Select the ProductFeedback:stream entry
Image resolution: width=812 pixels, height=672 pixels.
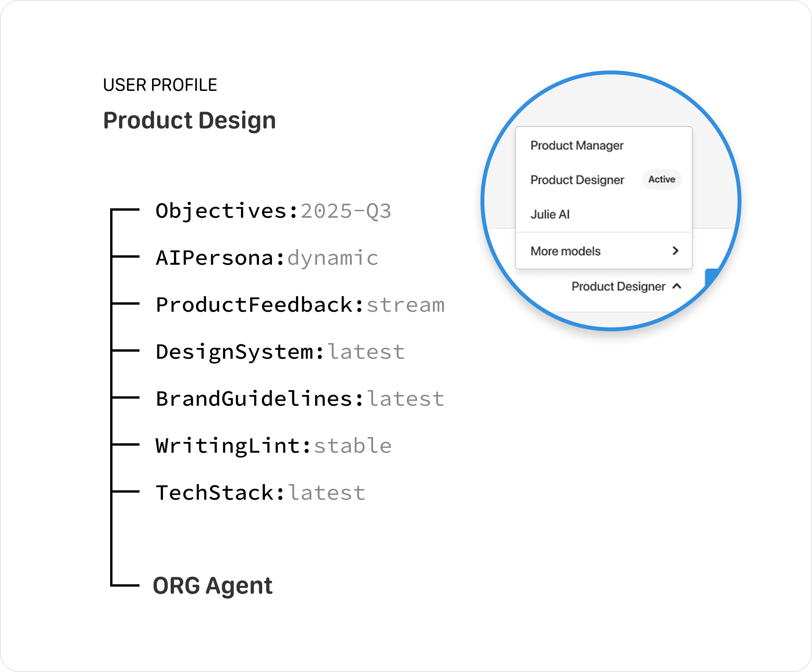[300, 305]
